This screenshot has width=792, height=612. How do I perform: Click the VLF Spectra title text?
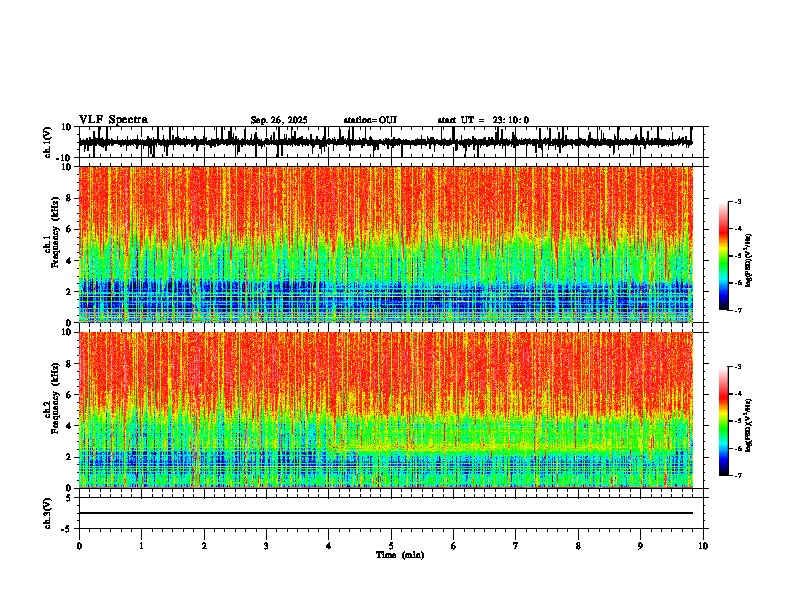(x=113, y=120)
